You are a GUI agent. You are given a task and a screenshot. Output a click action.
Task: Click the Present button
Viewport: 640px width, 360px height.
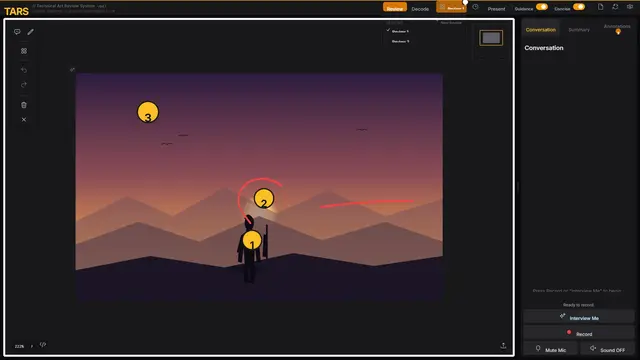click(x=496, y=9)
